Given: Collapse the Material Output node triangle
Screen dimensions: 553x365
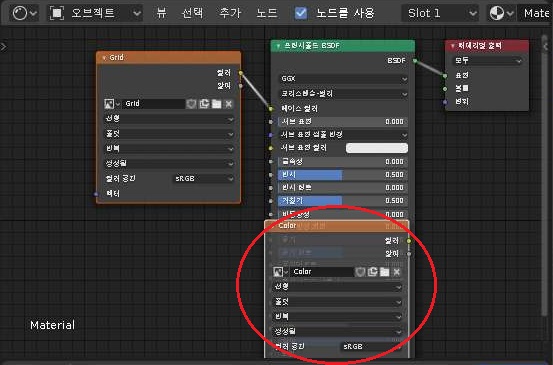Looking at the screenshot, I should (x=452, y=46).
